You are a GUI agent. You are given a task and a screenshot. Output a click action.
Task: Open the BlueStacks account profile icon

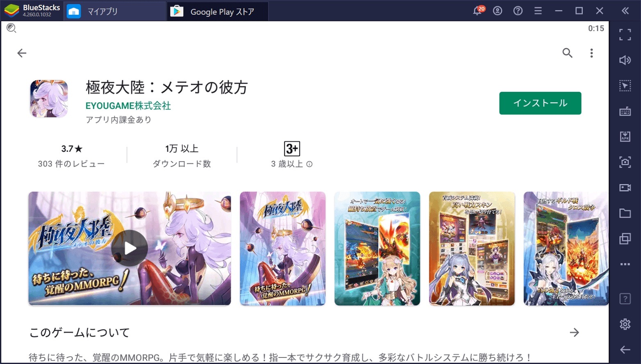(x=498, y=11)
